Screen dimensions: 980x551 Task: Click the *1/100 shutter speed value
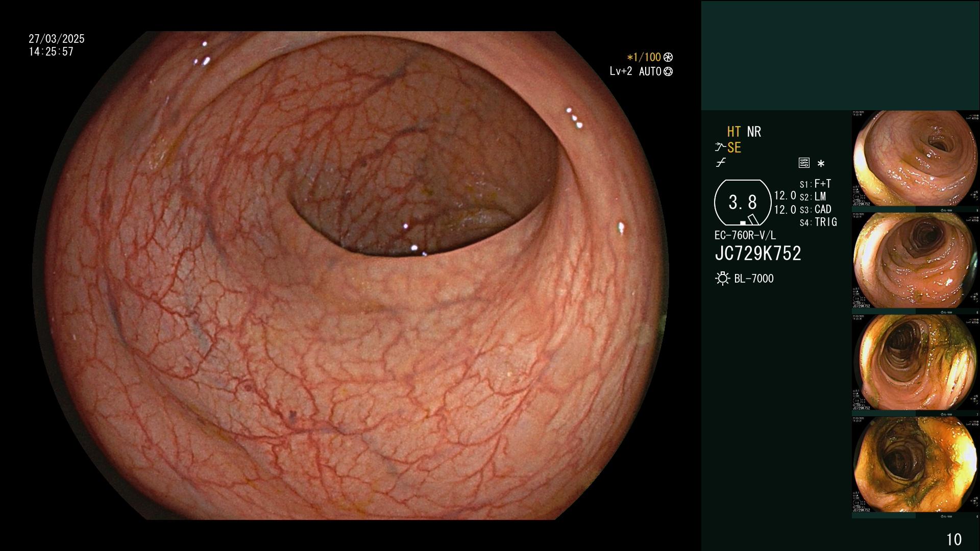pyautogui.click(x=644, y=58)
